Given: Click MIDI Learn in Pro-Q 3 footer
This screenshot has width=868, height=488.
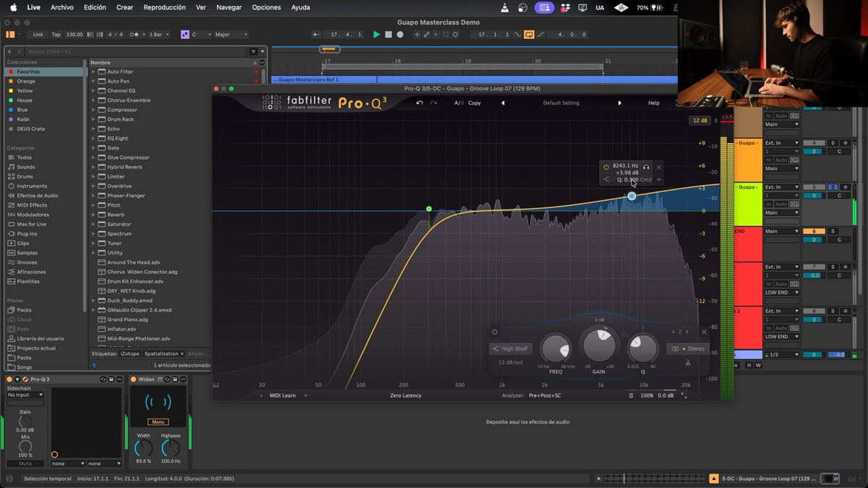Looking at the screenshot, I should tap(284, 395).
